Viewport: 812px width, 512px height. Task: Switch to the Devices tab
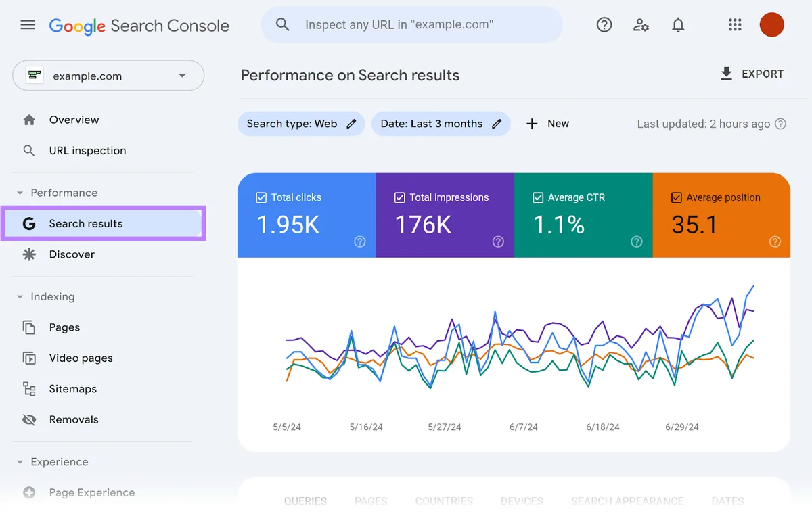tap(522, 501)
